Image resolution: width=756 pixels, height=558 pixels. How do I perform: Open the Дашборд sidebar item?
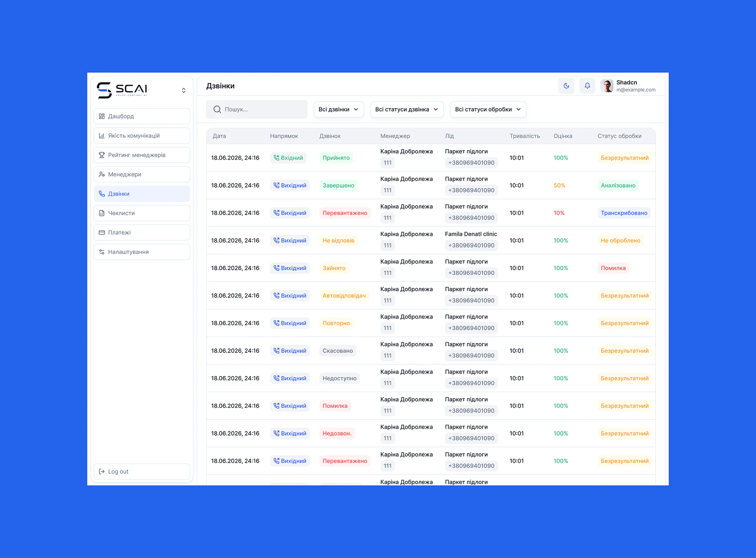[142, 116]
